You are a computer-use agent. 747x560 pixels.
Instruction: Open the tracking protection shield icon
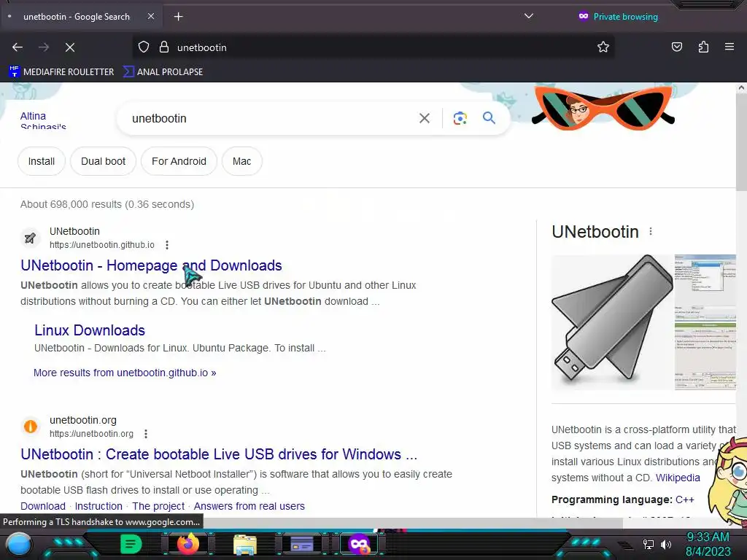point(144,47)
